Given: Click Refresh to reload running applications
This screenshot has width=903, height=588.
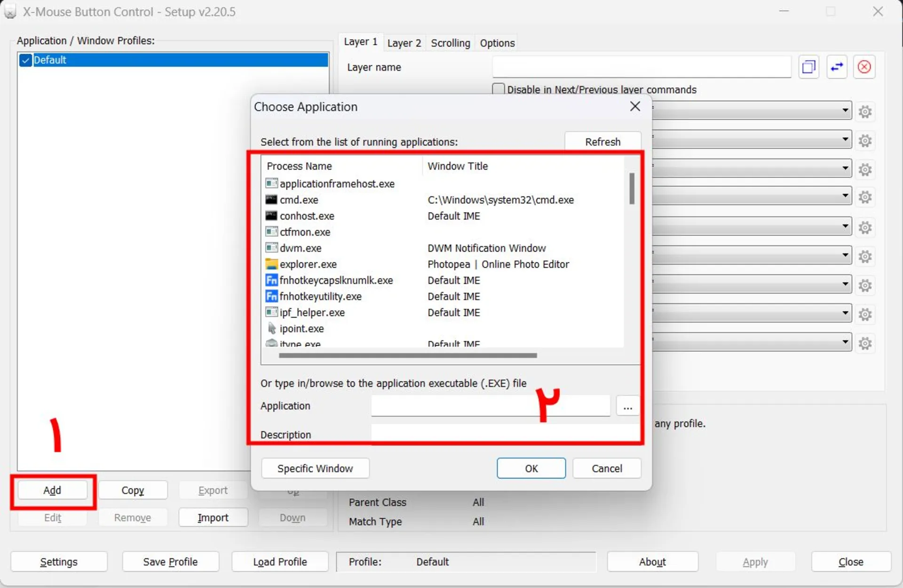Looking at the screenshot, I should click(603, 142).
